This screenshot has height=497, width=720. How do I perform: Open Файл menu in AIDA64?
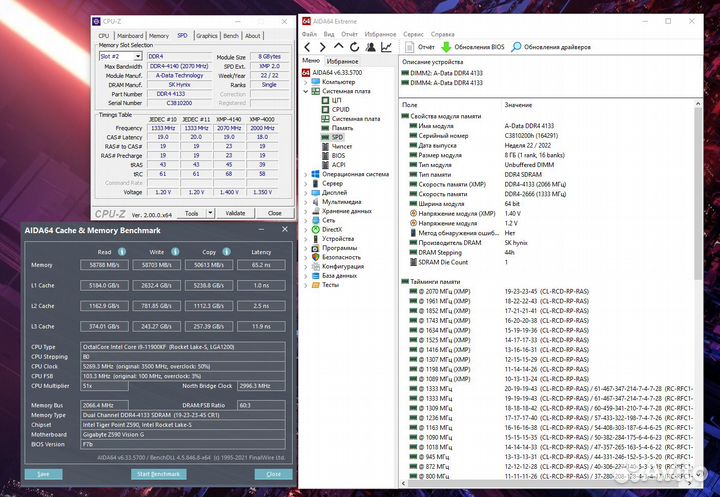pos(309,34)
